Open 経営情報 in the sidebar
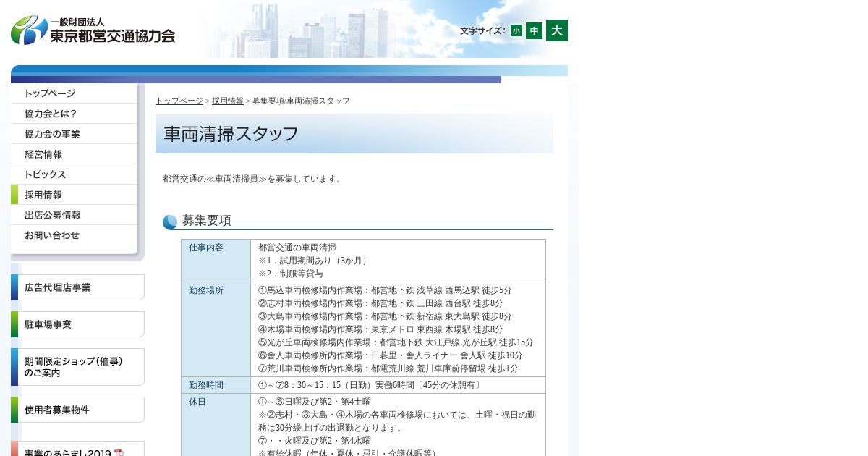 click(74, 154)
